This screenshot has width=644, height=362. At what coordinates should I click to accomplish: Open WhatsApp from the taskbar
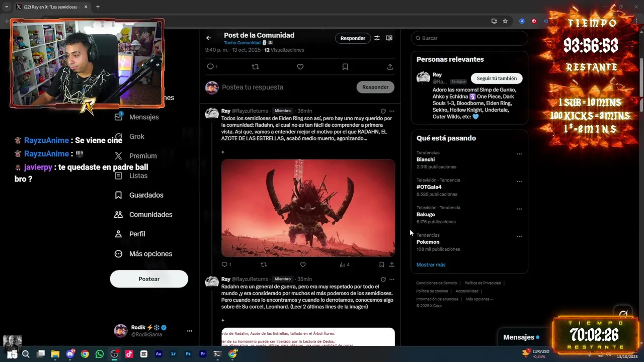click(x=100, y=354)
